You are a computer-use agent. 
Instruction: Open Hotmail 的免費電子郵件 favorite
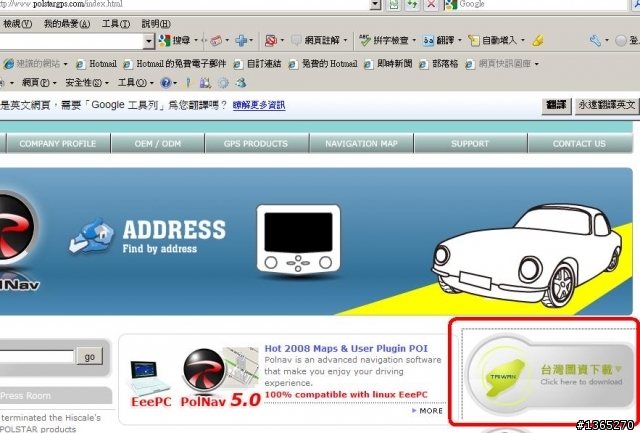pos(175,64)
